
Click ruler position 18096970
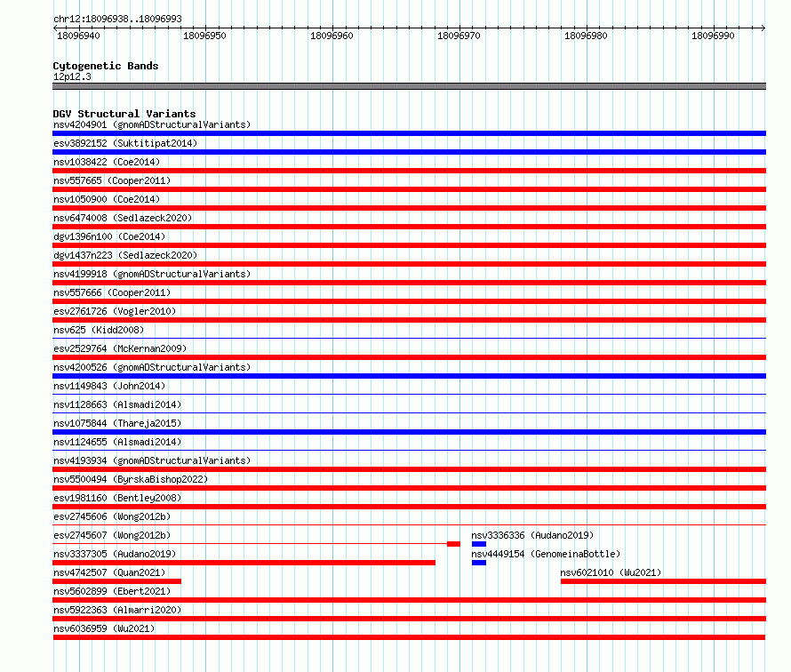(459, 36)
